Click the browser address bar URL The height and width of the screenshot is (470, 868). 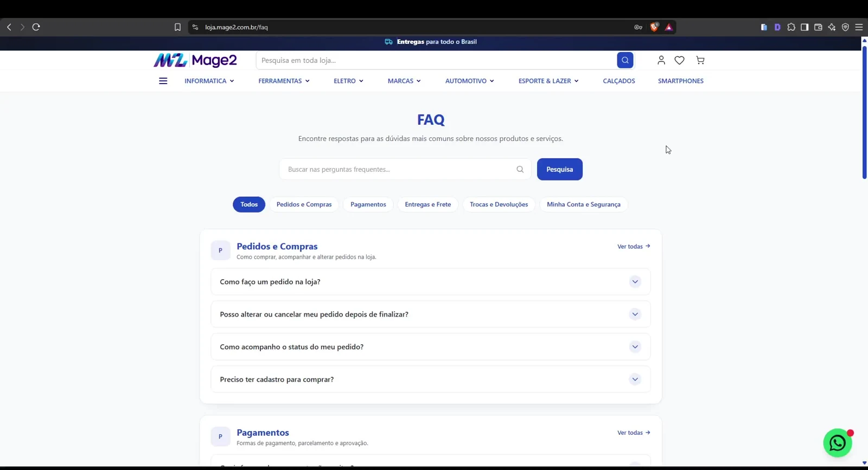(237, 27)
